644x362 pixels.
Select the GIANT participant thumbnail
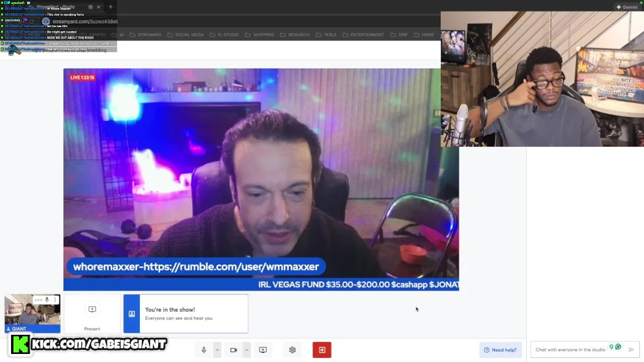coord(32,314)
